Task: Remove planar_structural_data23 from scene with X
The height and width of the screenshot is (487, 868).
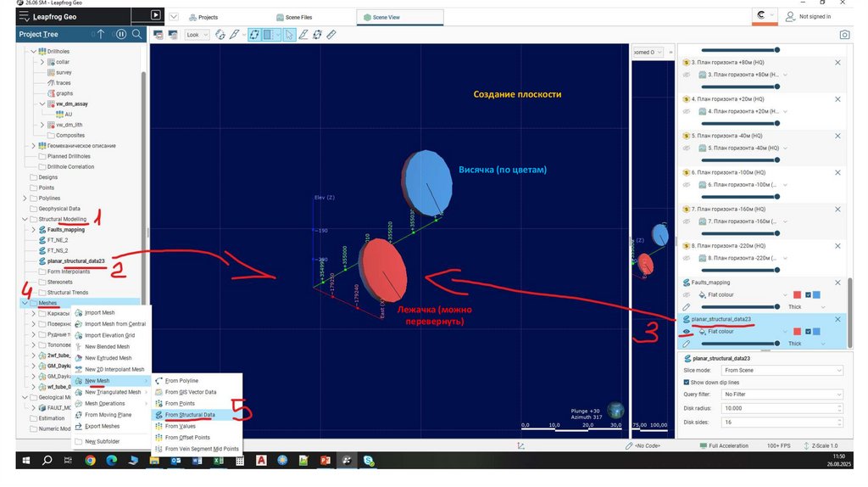Action: click(x=837, y=319)
